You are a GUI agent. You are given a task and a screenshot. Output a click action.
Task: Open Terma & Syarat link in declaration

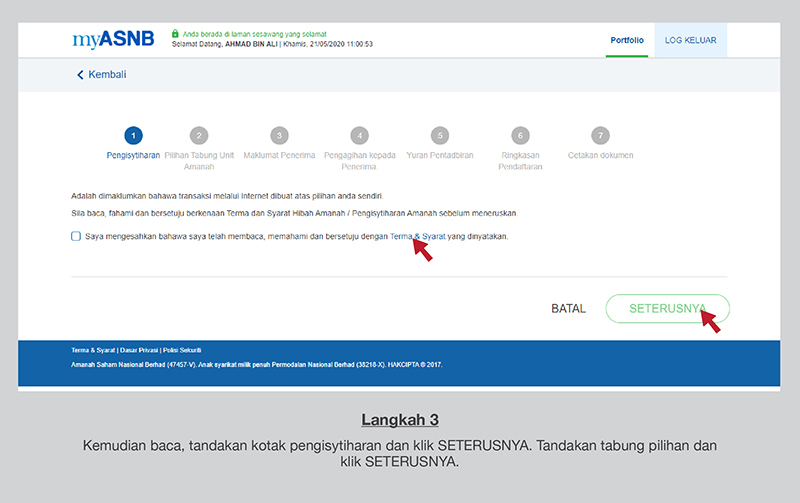pyautogui.click(x=417, y=236)
